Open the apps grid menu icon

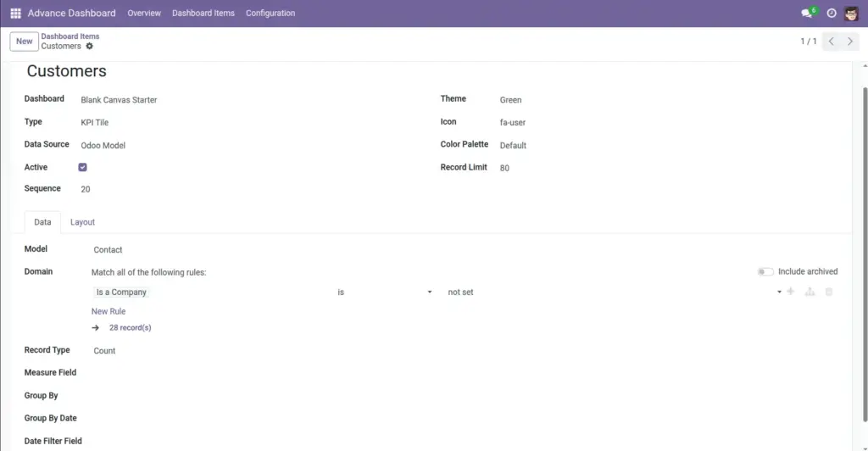click(x=15, y=13)
